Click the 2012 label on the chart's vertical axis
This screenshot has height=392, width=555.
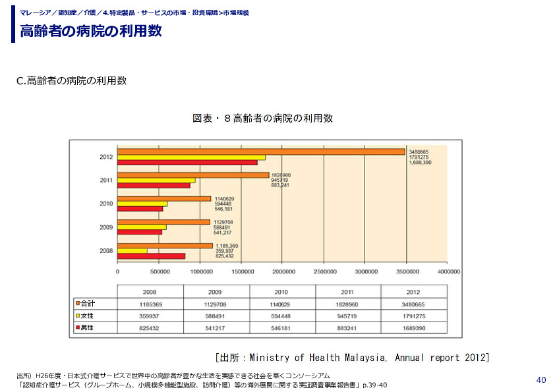(106, 157)
